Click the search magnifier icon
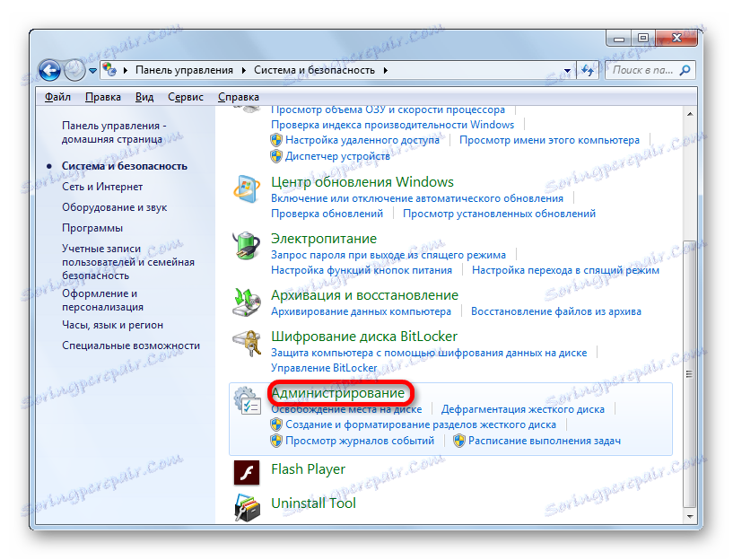This screenshot has height=560, width=733. click(685, 71)
